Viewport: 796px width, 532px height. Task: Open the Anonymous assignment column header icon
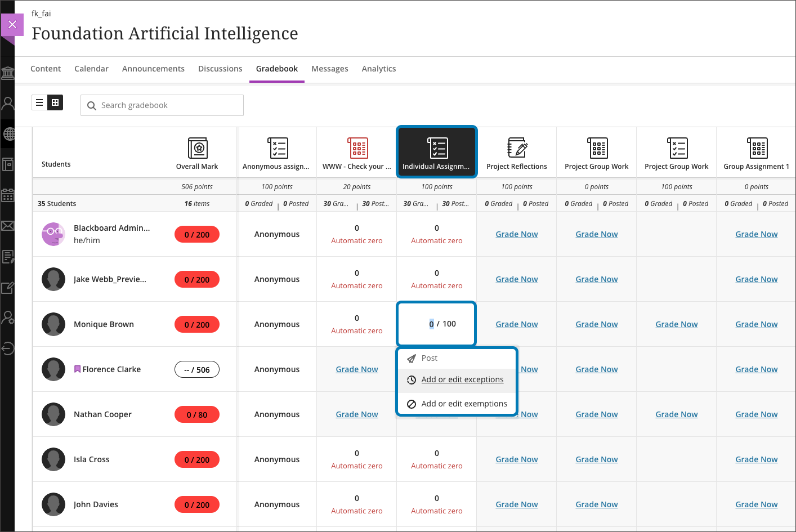click(x=278, y=148)
